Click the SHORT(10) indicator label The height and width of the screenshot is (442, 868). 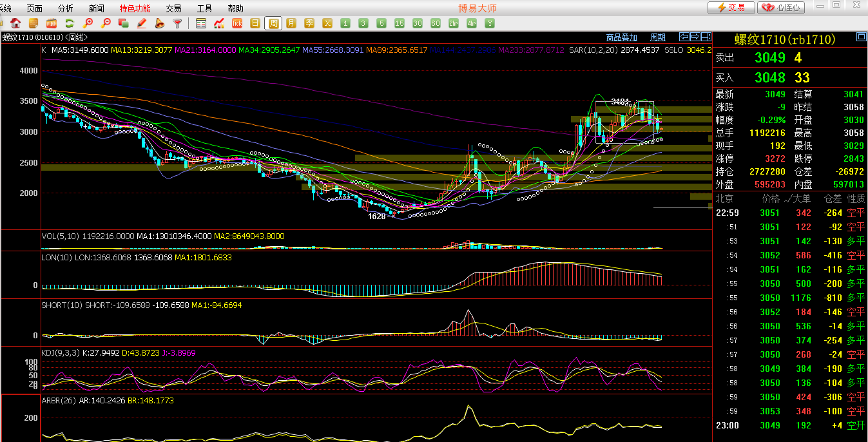pos(62,305)
